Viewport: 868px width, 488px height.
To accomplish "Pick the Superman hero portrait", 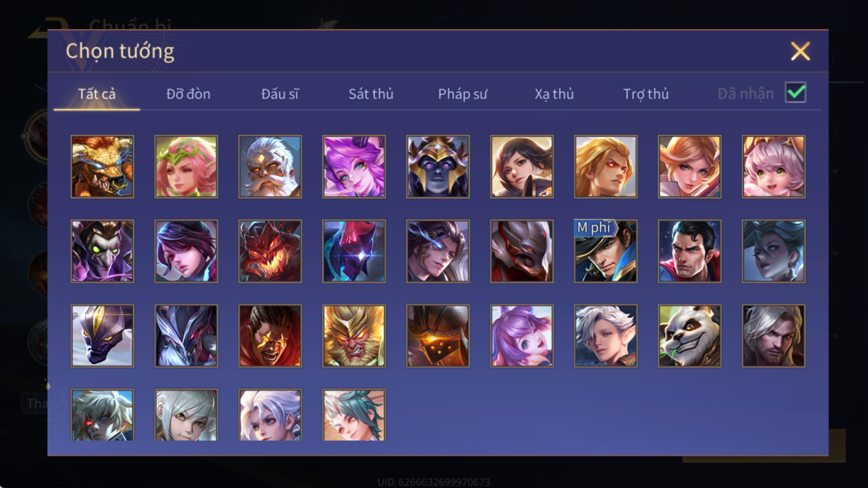I will [690, 251].
